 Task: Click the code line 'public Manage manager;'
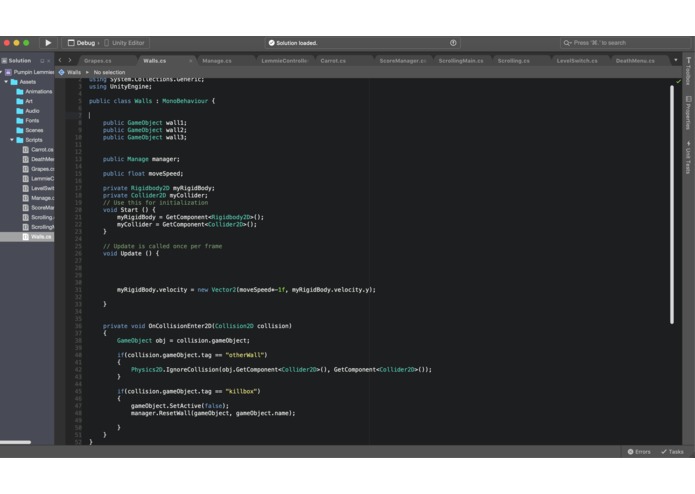tap(141, 159)
